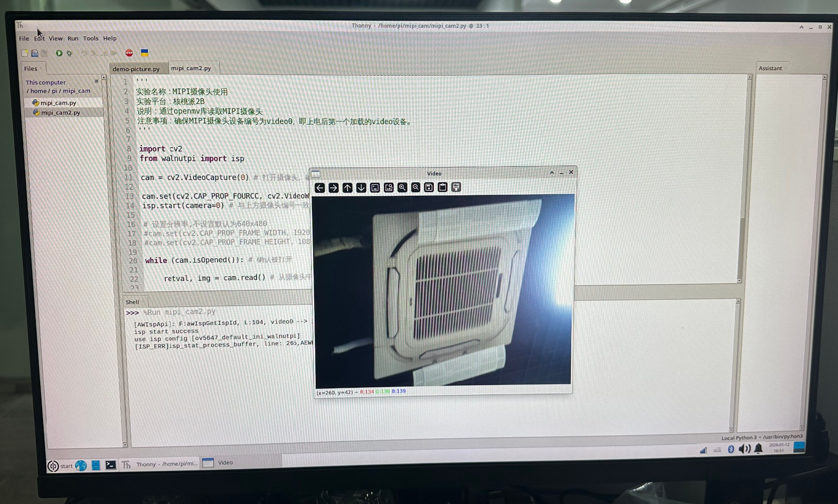Open the Bluetooth icon in the system tray
838x504 pixels.
coord(731,449)
